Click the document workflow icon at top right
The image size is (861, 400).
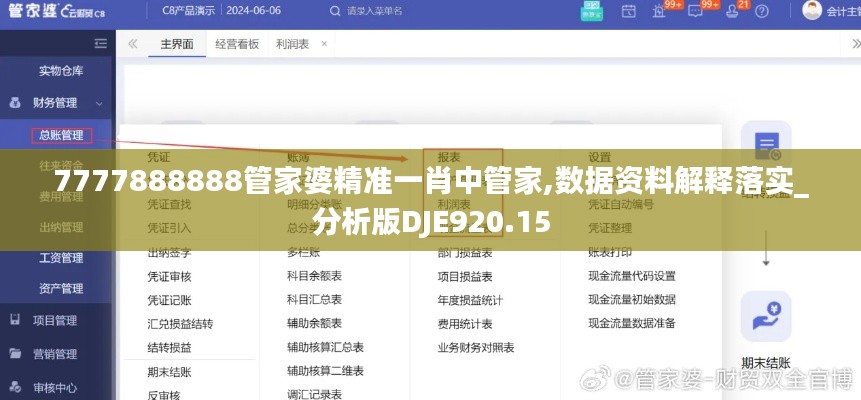click(x=766, y=146)
